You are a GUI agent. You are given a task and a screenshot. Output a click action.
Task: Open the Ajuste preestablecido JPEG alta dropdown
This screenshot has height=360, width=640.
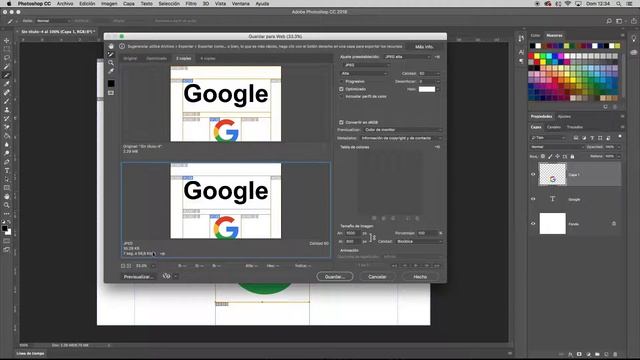pyautogui.click(x=407, y=57)
